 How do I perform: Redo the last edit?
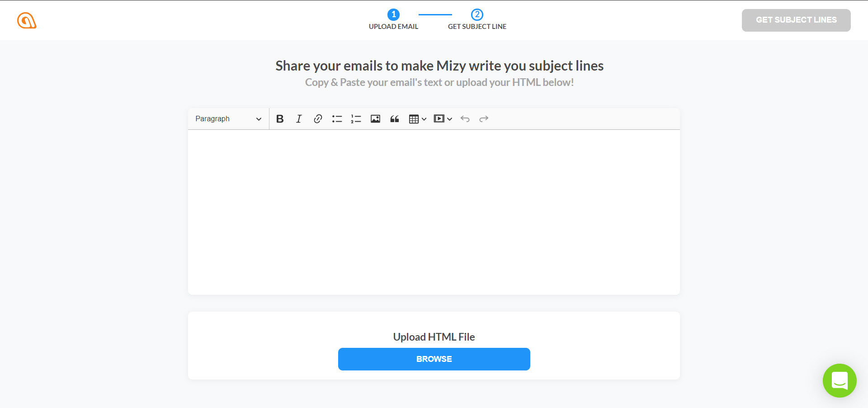[484, 119]
